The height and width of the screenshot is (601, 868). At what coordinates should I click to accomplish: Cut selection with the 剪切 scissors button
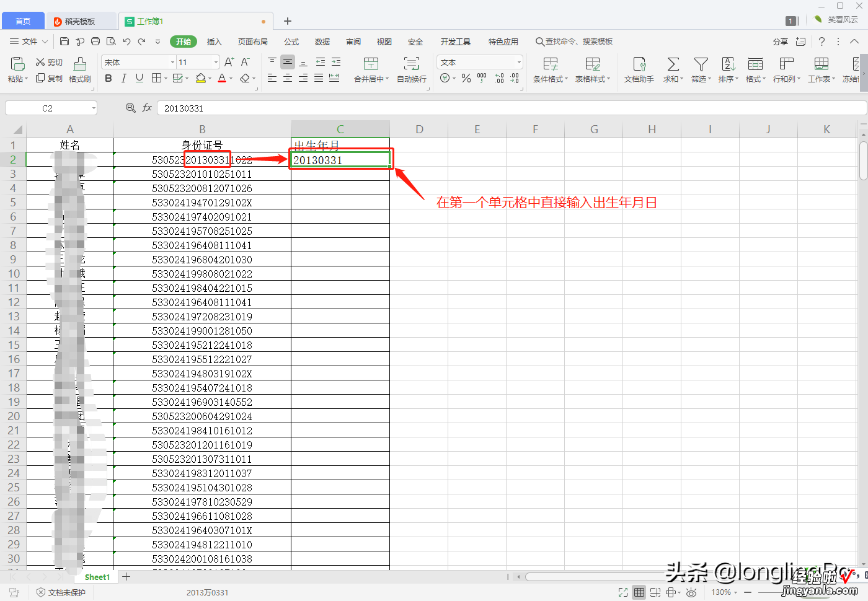click(x=49, y=62)
